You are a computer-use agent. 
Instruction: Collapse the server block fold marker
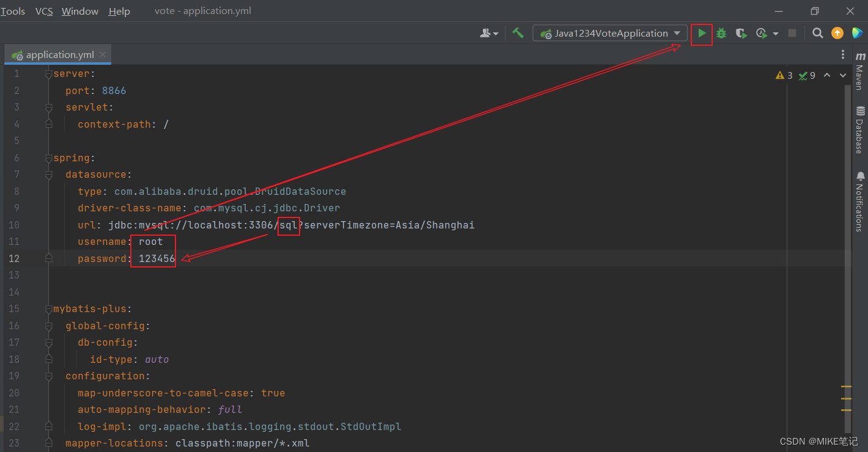point(48,74)
